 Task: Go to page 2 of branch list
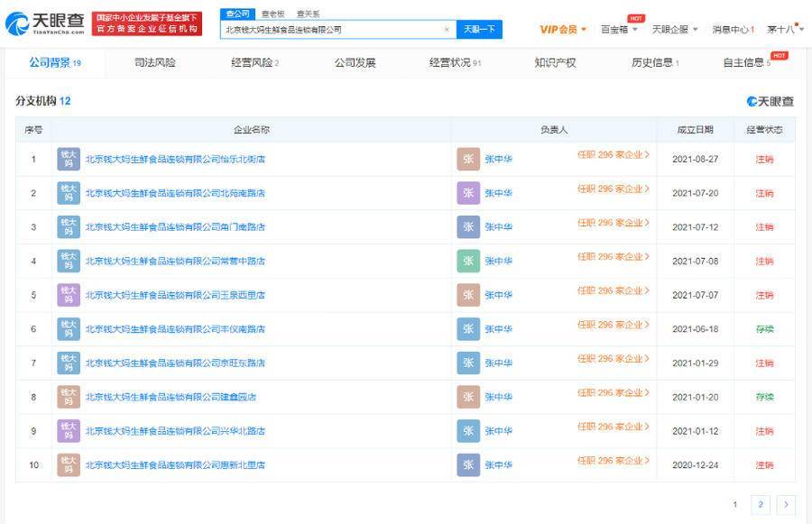pyautogui.click(x=761, y=505)
